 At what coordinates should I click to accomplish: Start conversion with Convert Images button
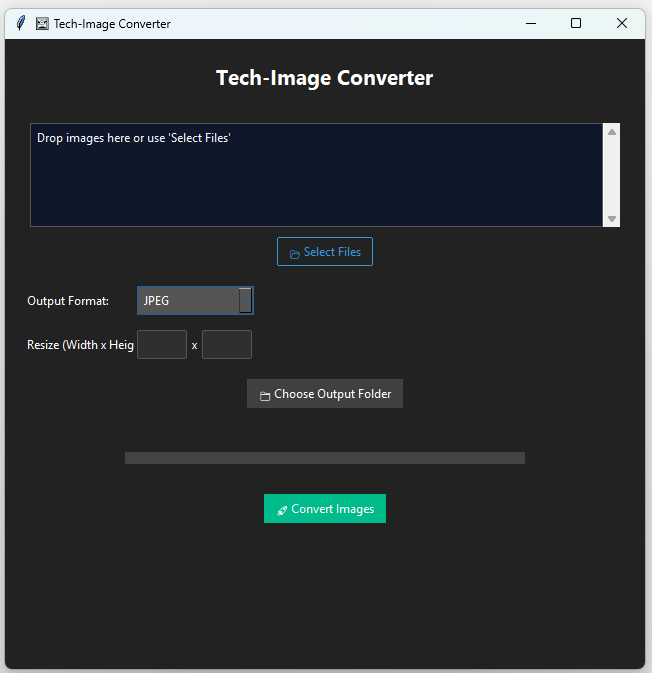click(x=325, y=509)
